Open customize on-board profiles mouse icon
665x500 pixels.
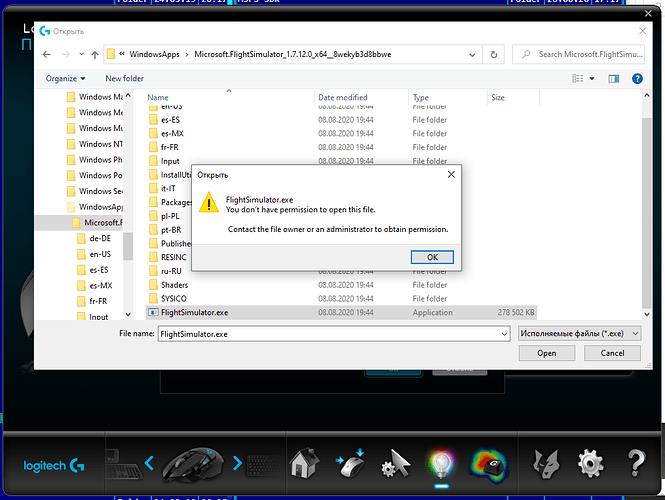click(350, 464)
